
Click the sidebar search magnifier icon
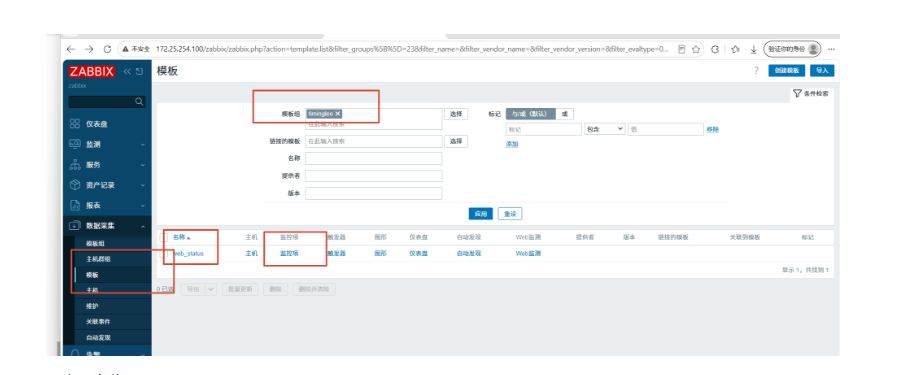click(139, 101)
